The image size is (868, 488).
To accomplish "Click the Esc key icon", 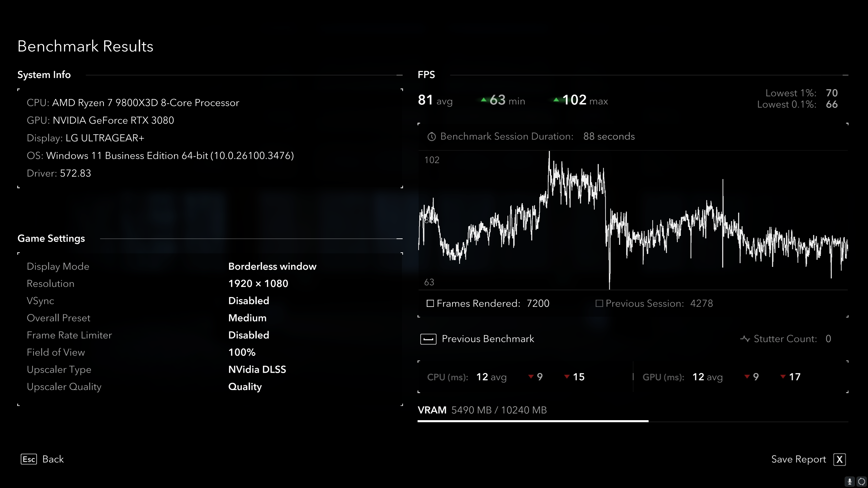I will (x=29, y=459).
